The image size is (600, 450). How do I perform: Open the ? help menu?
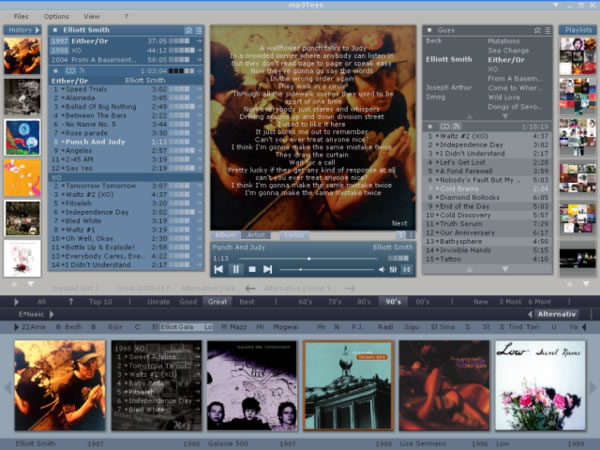coord(126,16)
